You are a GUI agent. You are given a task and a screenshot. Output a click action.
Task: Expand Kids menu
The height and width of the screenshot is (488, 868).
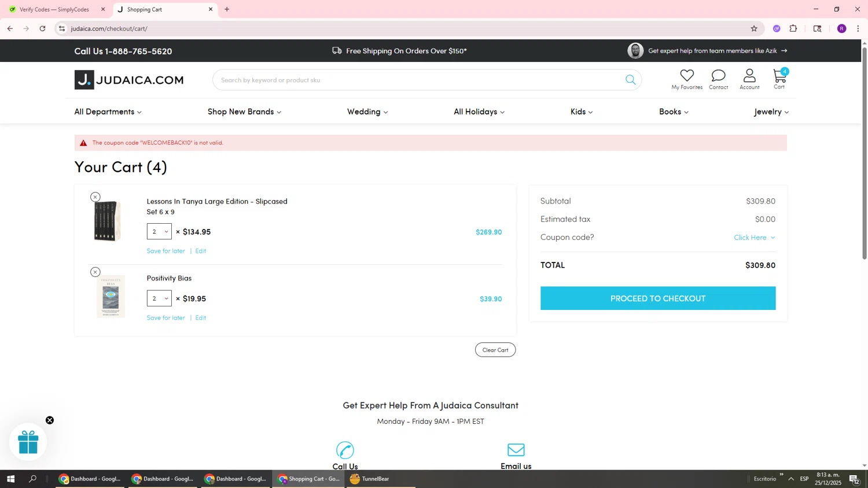click(582, 112)
